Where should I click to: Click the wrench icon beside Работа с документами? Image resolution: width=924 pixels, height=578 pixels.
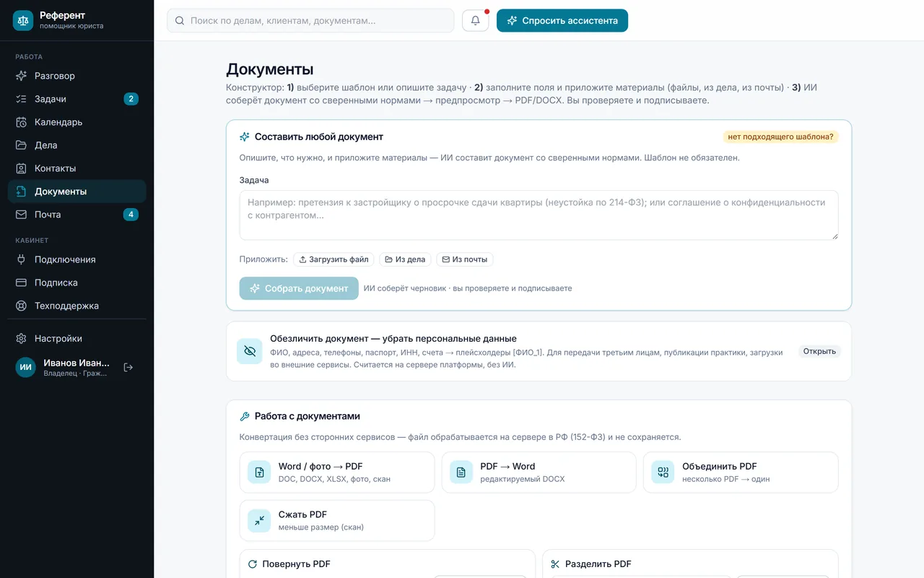click(245, 416)
